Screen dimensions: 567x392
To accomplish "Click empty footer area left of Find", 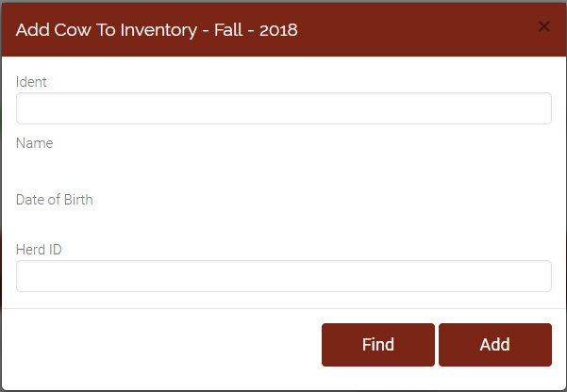I will [x=161, y=345].
